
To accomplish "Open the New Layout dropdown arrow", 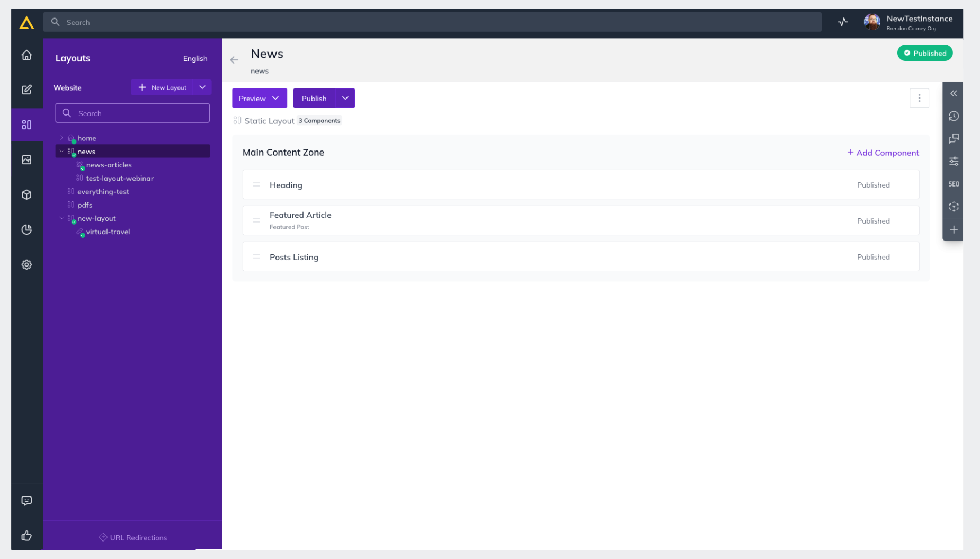I will [202, 87].
